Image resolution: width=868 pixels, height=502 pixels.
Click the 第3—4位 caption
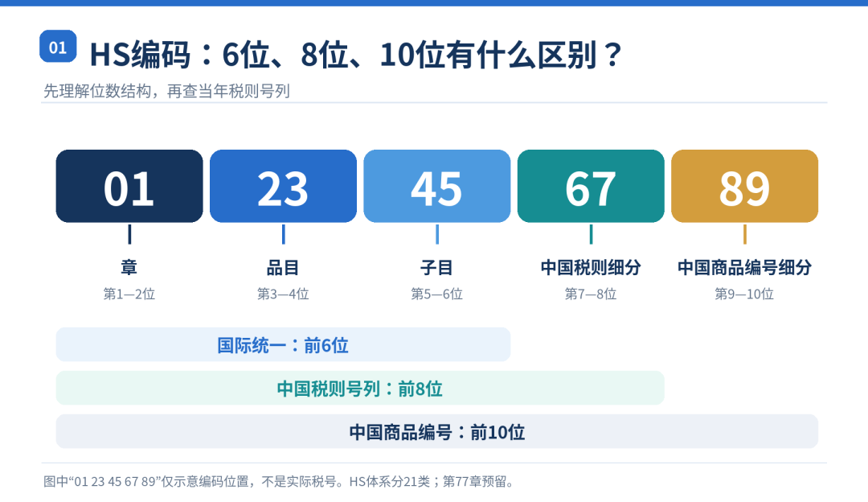(x=284, y=294)
